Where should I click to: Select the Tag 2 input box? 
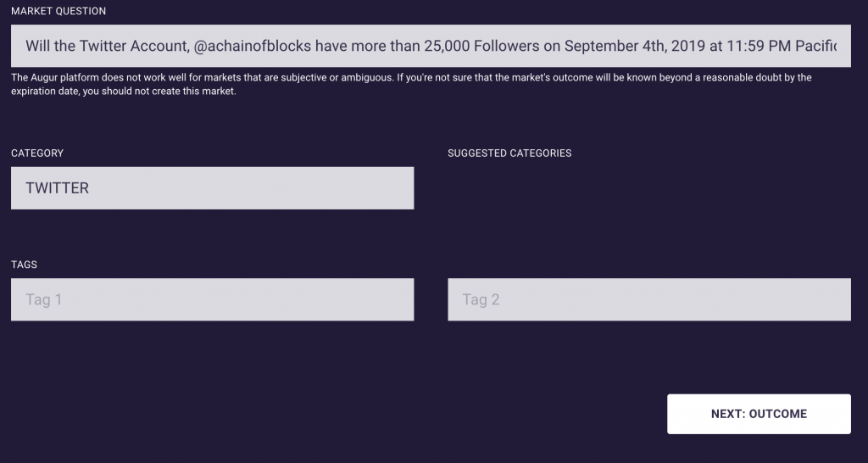[649, 299]
